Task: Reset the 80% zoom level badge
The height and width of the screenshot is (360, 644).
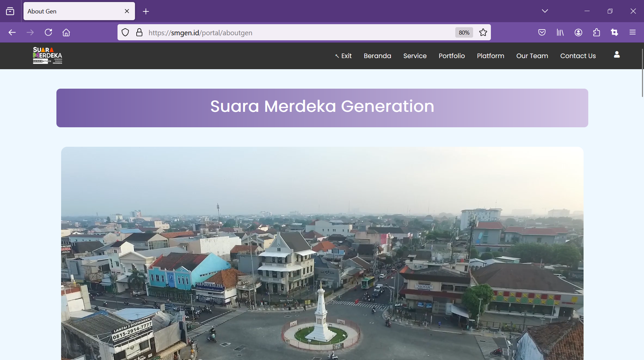Action: pos(464,33)
